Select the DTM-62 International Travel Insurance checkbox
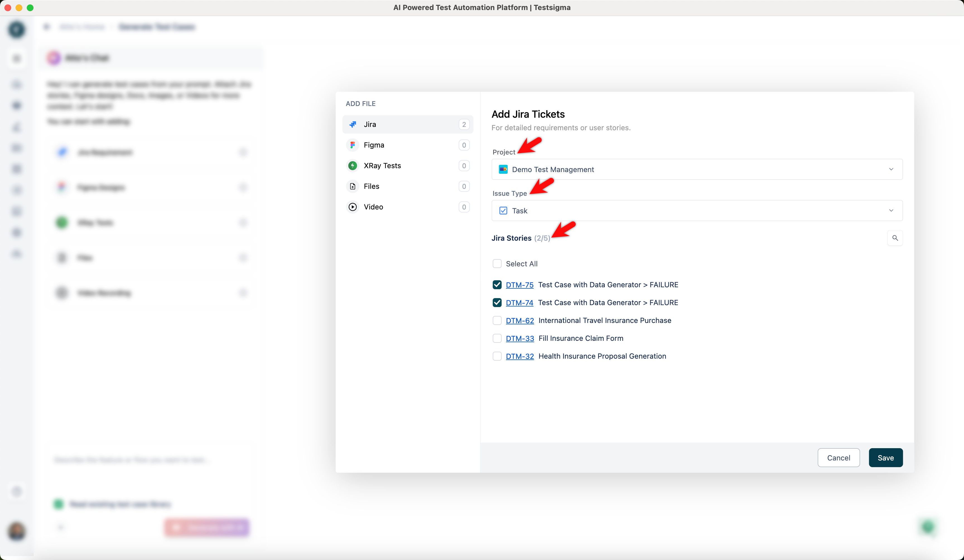964x560 pixels. [497, 320]
